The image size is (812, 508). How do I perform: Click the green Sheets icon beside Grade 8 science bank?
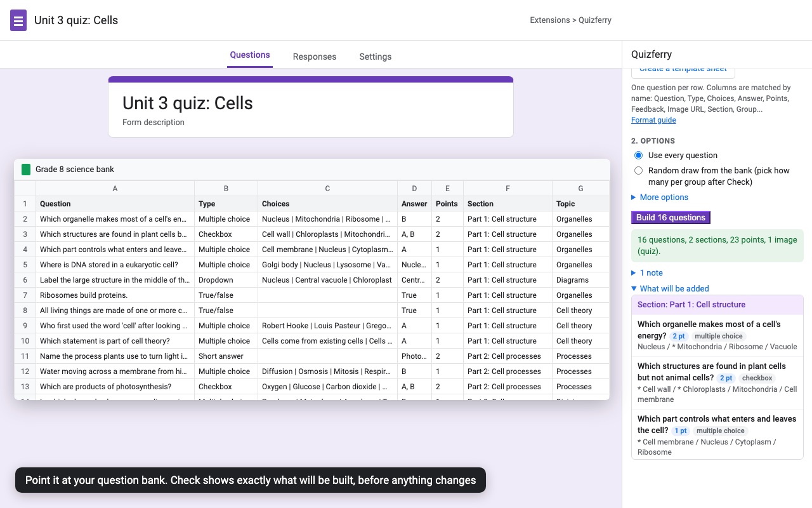point(26,170)
